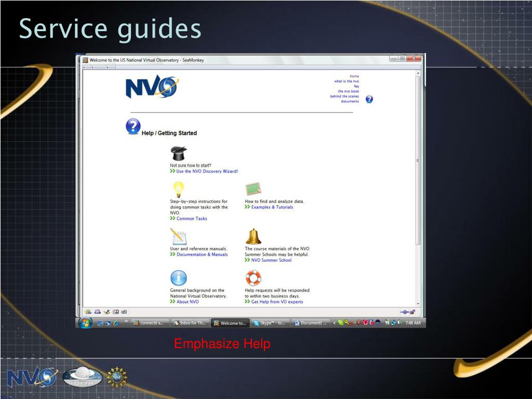Image resolution: width=532 pixels, height=399 pixels.
Task: Click the security lock icon in status bar
Action: click(x=413, y=312)
